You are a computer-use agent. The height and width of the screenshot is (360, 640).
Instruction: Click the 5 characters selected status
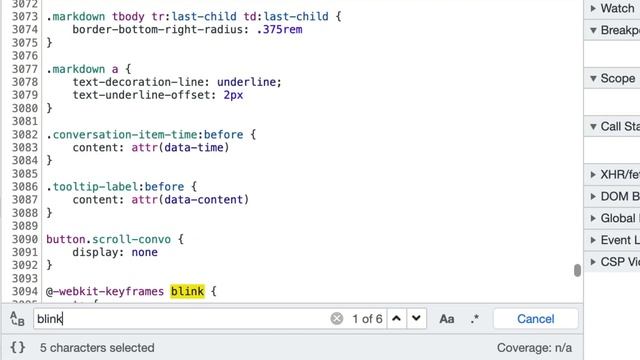pyautogui.click(x=97, y=348)
